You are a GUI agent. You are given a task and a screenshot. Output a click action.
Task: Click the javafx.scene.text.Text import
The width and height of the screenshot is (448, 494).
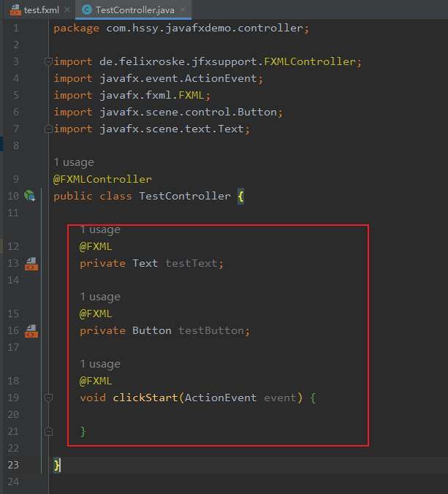pyautogui.click(x=172, y=129)
